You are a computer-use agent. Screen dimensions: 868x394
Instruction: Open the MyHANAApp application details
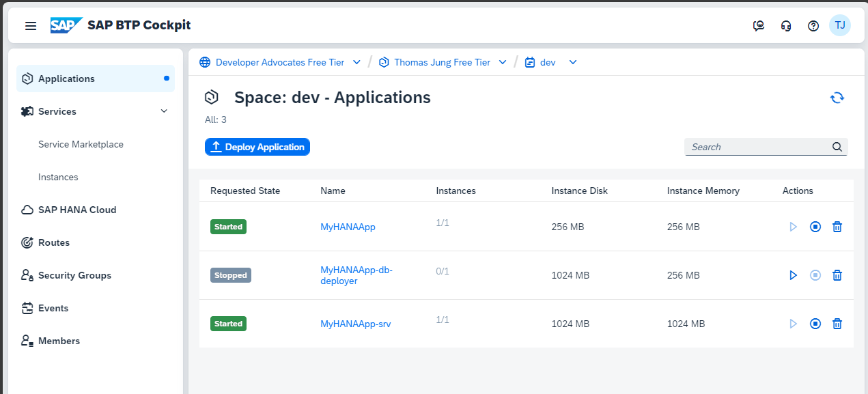point(348,226)
